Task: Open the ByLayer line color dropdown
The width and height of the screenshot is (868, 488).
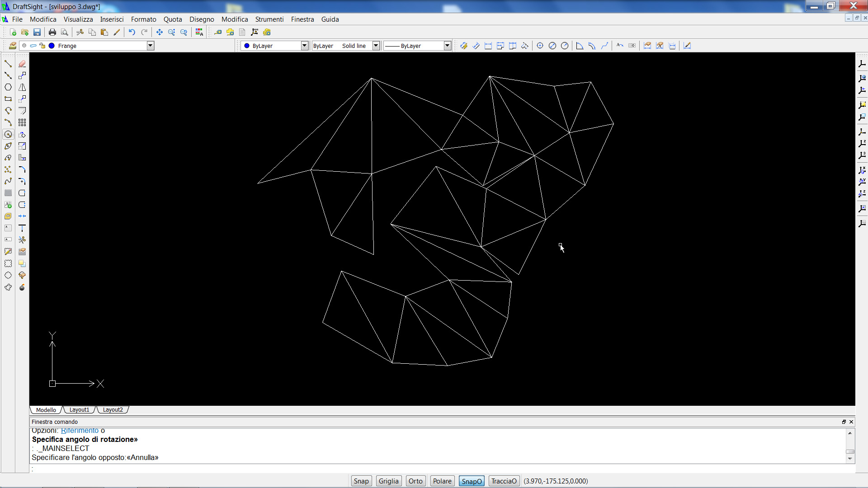Action: (304, 46)
